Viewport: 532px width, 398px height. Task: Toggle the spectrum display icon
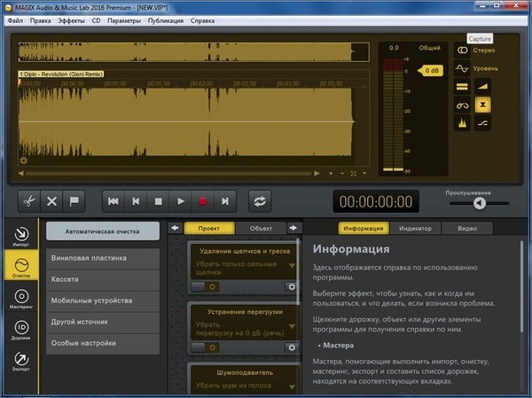(x=462, y=123)
